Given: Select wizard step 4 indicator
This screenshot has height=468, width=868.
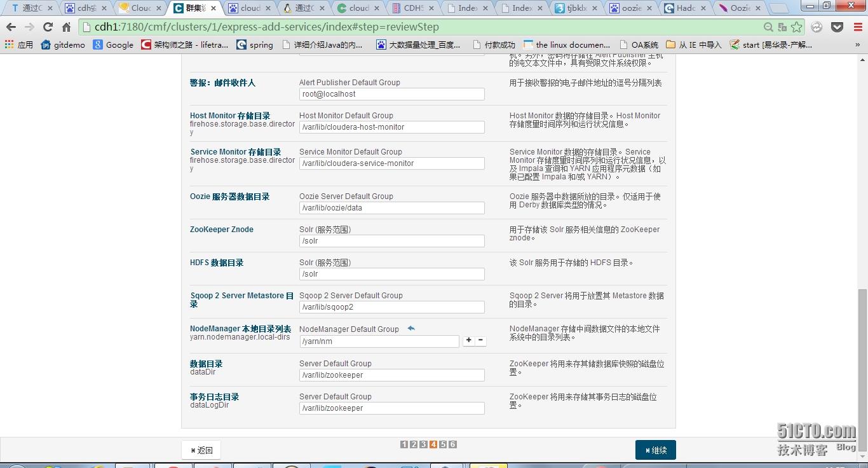Looking at the screenshot, I should tap(433, 444).
